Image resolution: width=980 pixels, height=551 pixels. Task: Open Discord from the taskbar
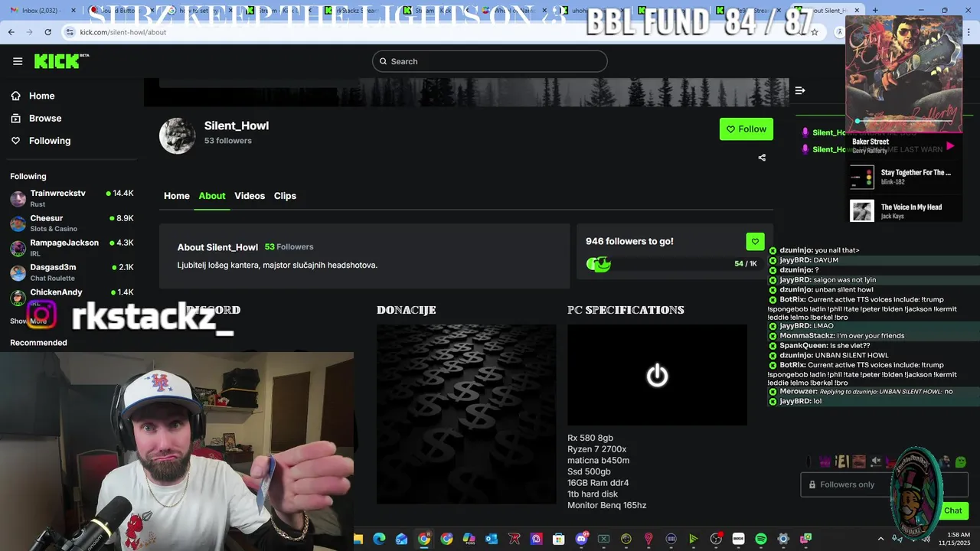click(x=581, y=539)
